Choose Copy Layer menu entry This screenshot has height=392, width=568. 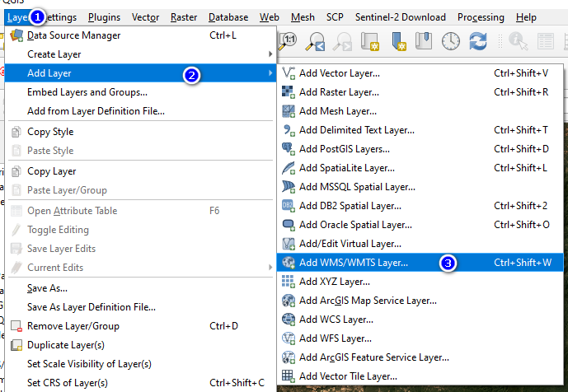point(140,171)
